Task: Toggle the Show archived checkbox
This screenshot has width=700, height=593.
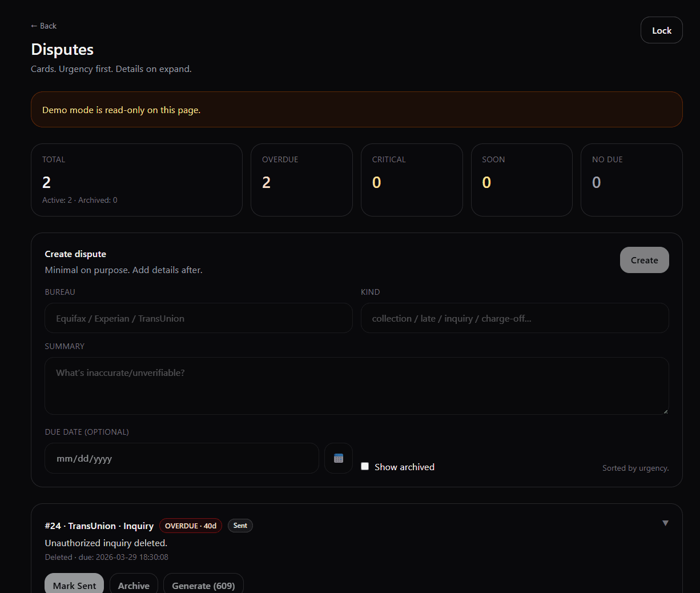Action: (x=365, y=466)
